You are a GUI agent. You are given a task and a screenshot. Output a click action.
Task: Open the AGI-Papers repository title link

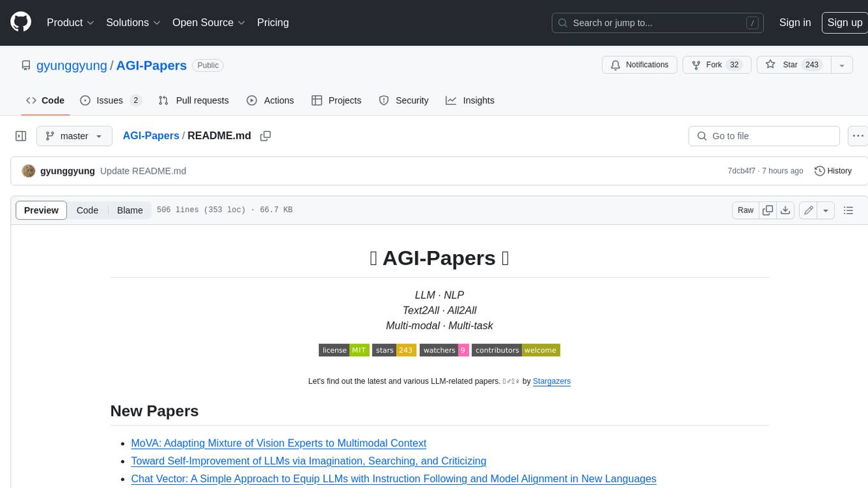point(151,65)
